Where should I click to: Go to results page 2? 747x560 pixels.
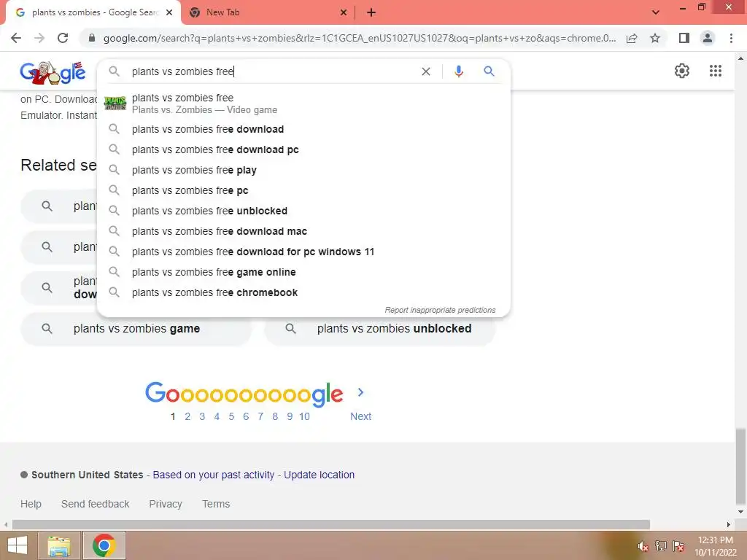pos(187,416)
